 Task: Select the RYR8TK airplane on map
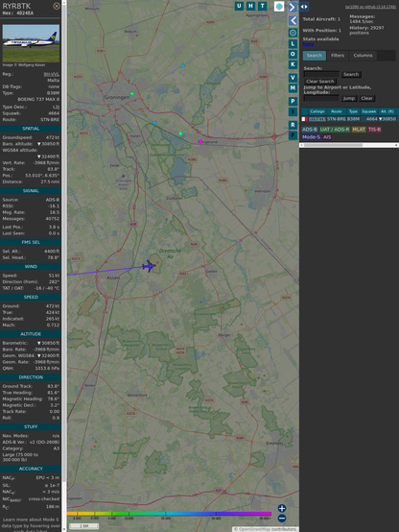point(150,266)
